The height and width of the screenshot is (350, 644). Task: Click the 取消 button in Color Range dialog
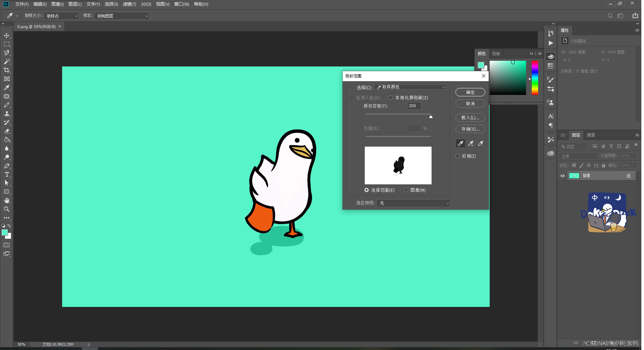tap(470, 104)
